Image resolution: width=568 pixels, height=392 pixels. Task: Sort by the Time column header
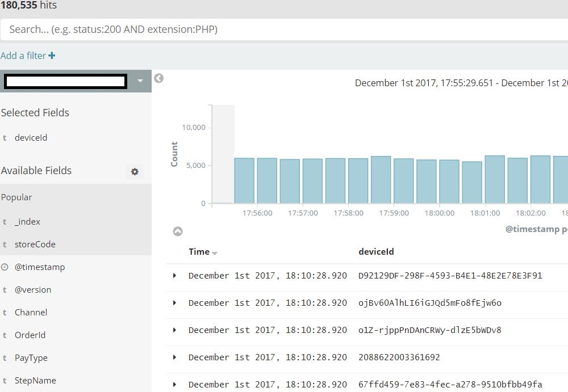point(199,251)
